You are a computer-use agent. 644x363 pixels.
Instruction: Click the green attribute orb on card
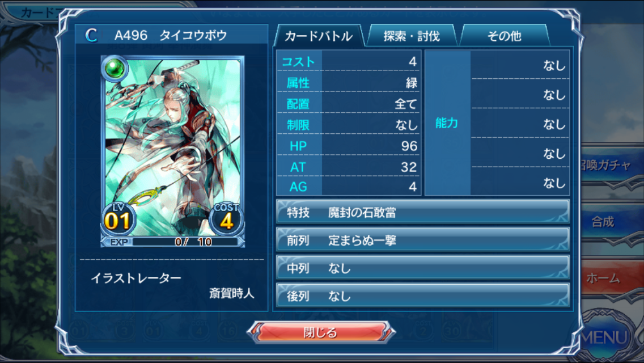(115, 68)
